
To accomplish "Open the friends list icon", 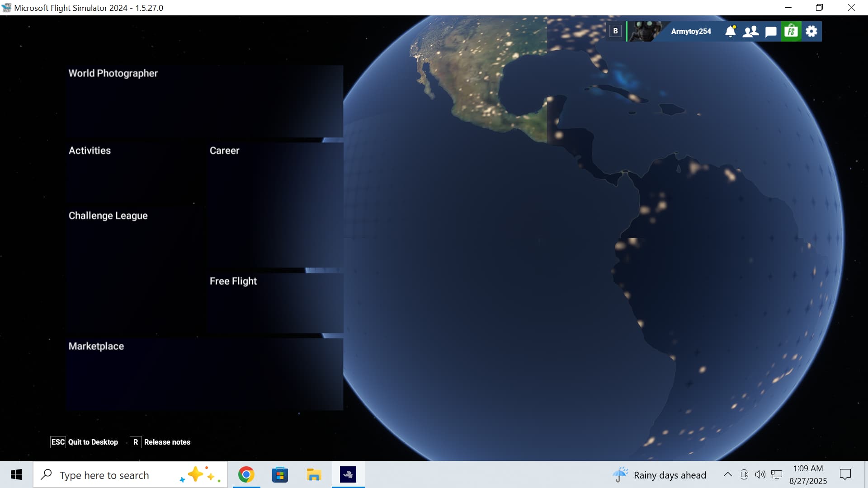I will click(750, 31).
